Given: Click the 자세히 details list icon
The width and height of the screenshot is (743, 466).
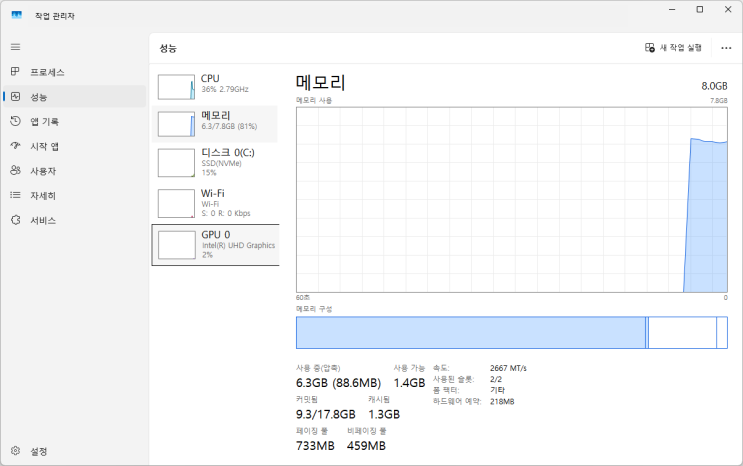Looking at the screenshot, I should coord(15,195).
